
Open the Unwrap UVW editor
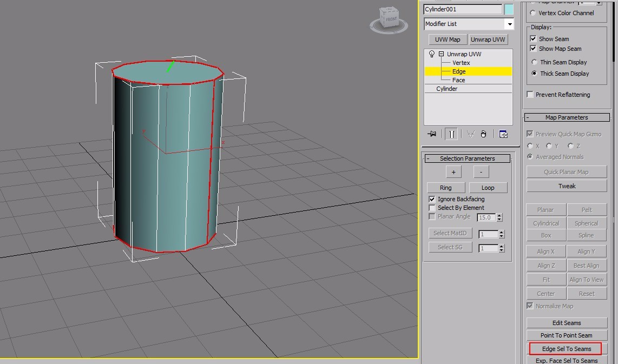(x=488, y=39)
